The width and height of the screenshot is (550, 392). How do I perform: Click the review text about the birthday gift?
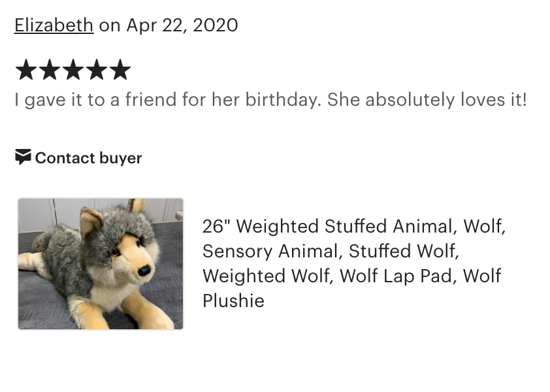click(270, 99)
